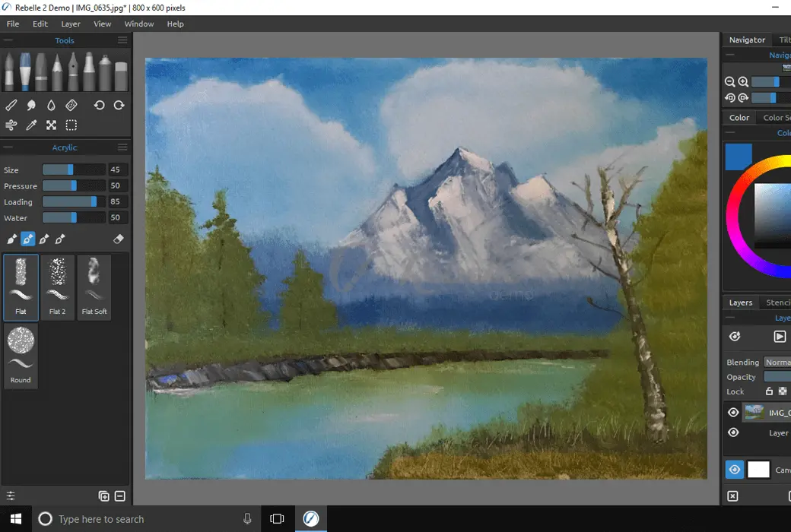Open Tools panel hamburger menu
The width and height of the screenshot is (791, 532).
(x=122, y=40)
